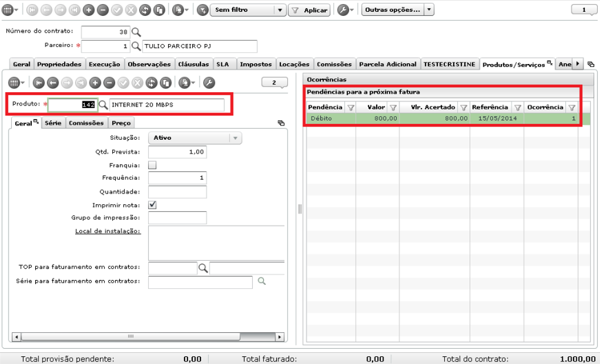Click the magnifier beside Produto field
Viewport: 600px width, 364px height.
tap(103, 105)
